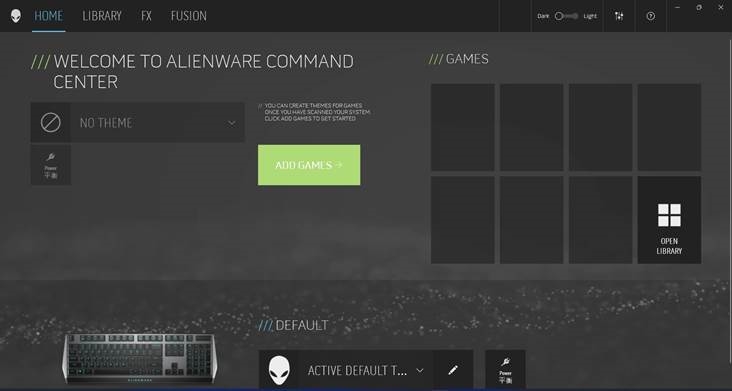Select the Alienware keyboard device image
732x391 pixels.
(140, 358)
